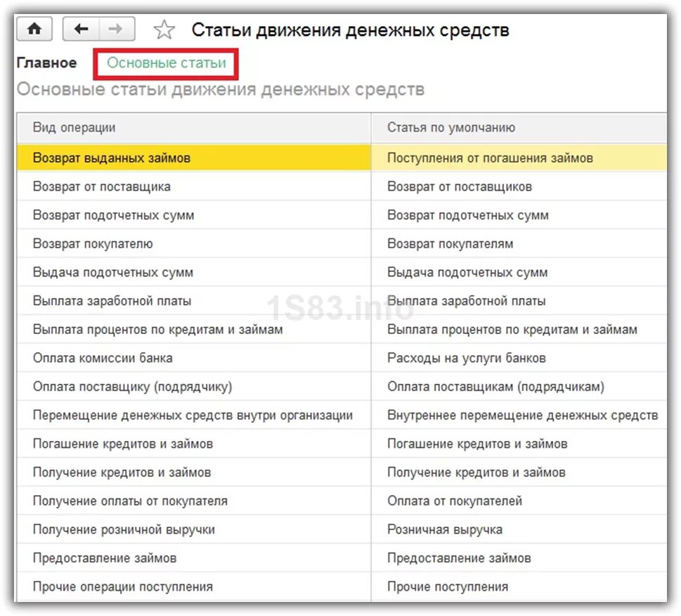This screenshot has width=681, height=616.
Task: Select Выплата заработной платы in Вид операции
Action: click(194, 301)
